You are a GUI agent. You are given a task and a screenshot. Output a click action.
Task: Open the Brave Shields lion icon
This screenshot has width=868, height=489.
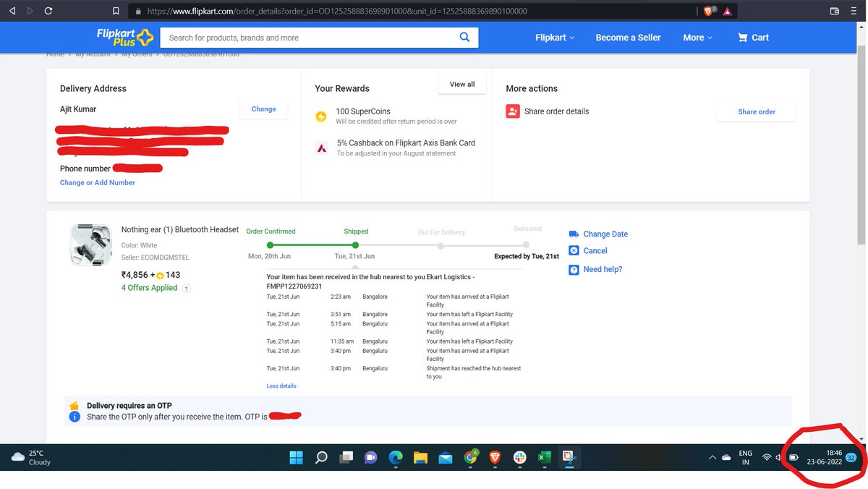point(710,11)
